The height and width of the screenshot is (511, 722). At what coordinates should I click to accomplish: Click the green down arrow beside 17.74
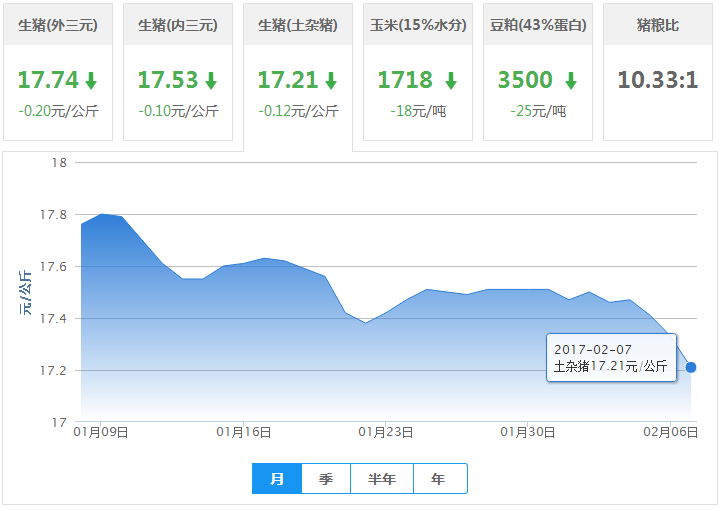tap(91, 81)
